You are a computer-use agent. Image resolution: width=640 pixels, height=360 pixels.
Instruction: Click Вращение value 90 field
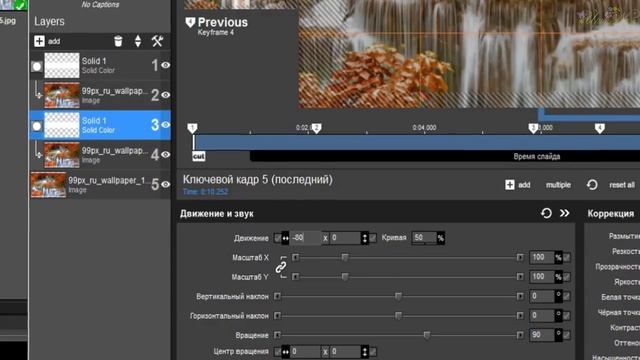click(x=542, y=335)
